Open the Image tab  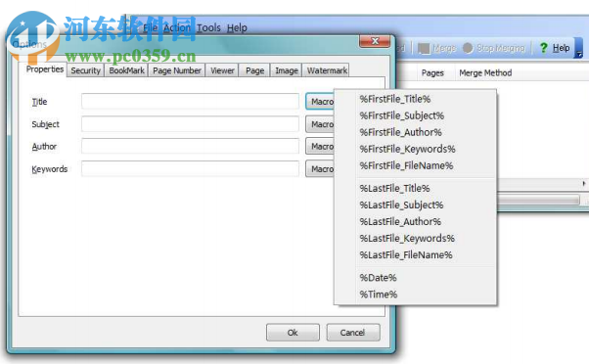point(287,70)
